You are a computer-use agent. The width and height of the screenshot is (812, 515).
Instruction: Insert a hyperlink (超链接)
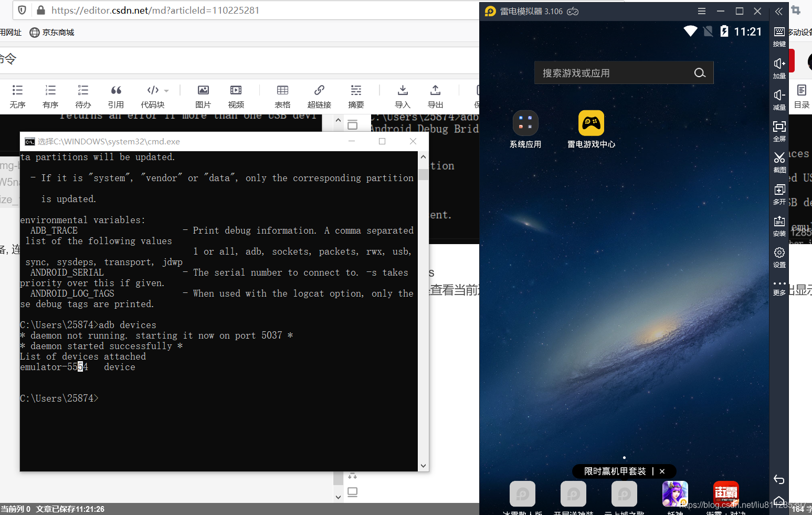click(319, 96)
